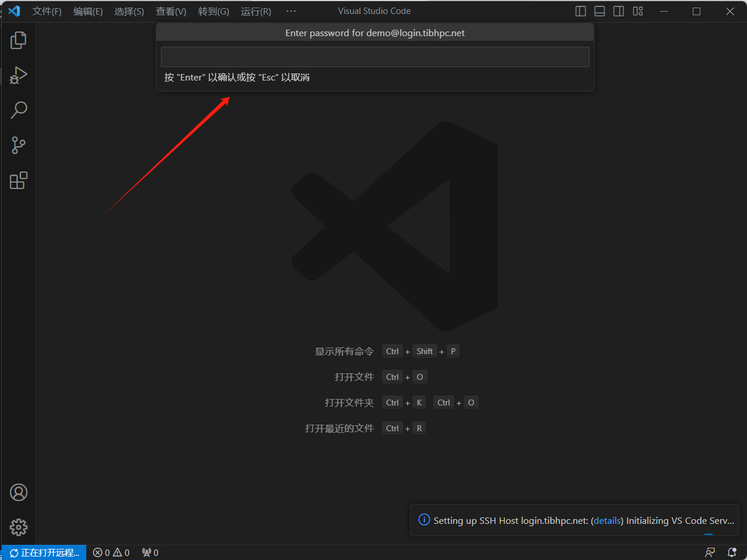This screenshot has width=747, height=560.
Task: Open the Source Control view
Action: [18, 145]
